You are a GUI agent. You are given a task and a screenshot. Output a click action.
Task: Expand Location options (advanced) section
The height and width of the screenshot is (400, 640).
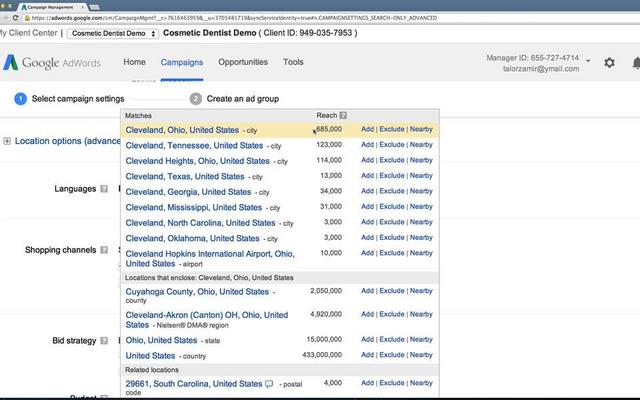(7, 141)
